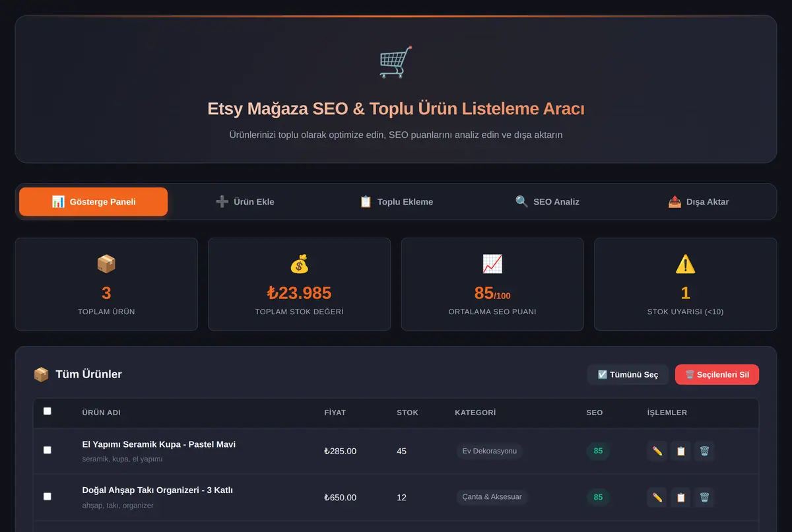Image resolution: width=792 pixels, height=532 pixels.
Task: Duplicate Ahşap Takı Organizeri with clipboard icon
Action: (x=680, y=497)
